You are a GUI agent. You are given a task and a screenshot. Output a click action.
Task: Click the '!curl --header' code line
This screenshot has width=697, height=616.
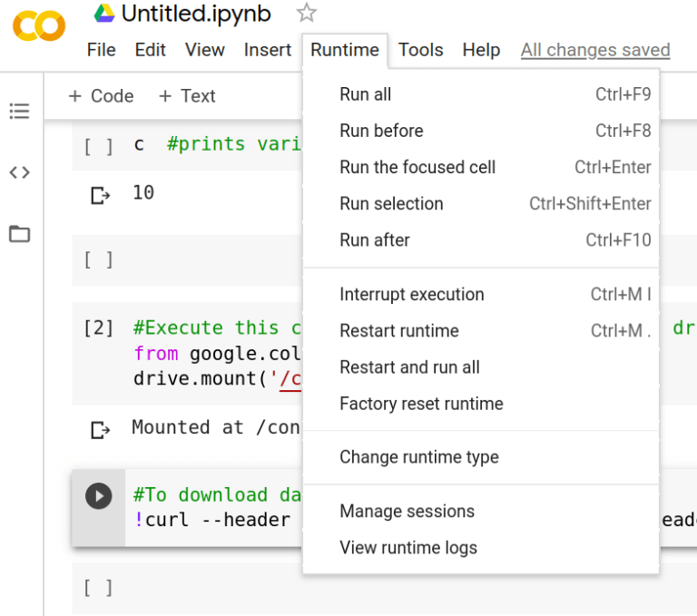pyautogui.click(x=212, y=520)
